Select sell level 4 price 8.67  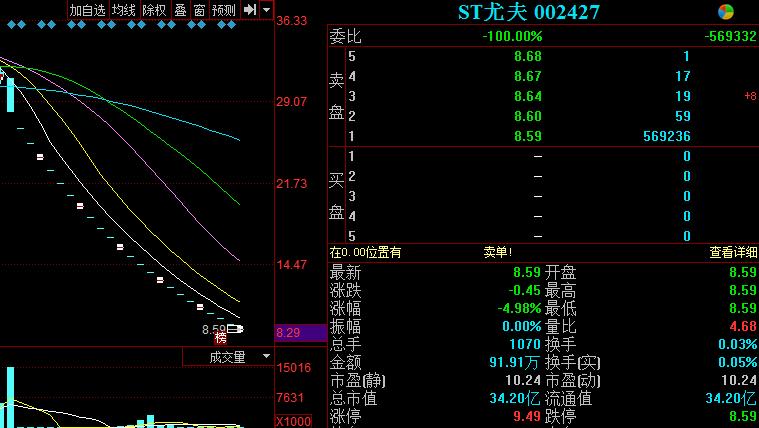(528, 76)
